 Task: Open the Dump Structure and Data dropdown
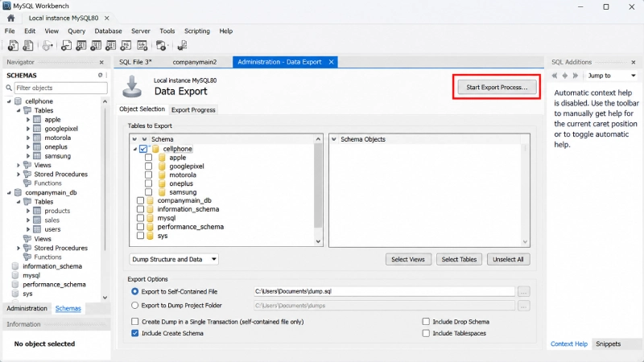pos(174,259)
